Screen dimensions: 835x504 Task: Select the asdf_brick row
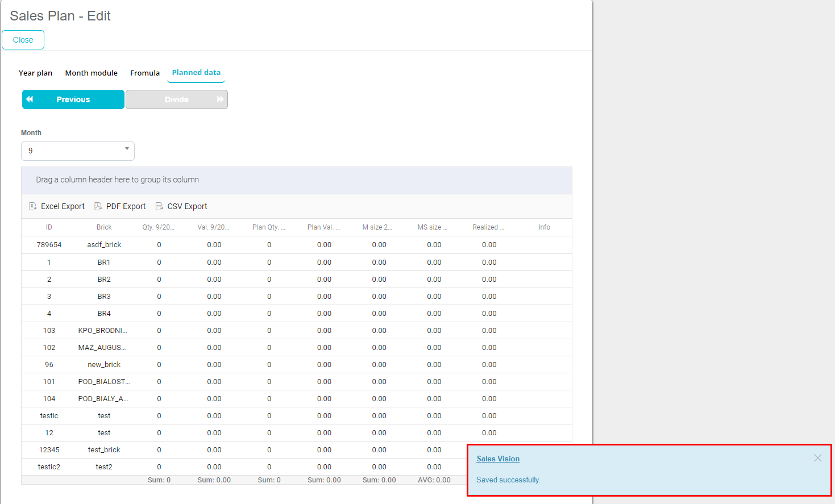click(104, 245)
